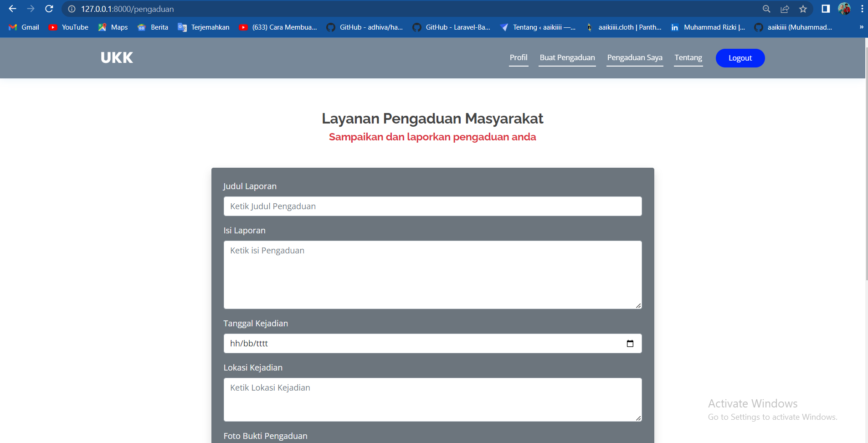Open the Berita bookmark

tap(153, 27)
